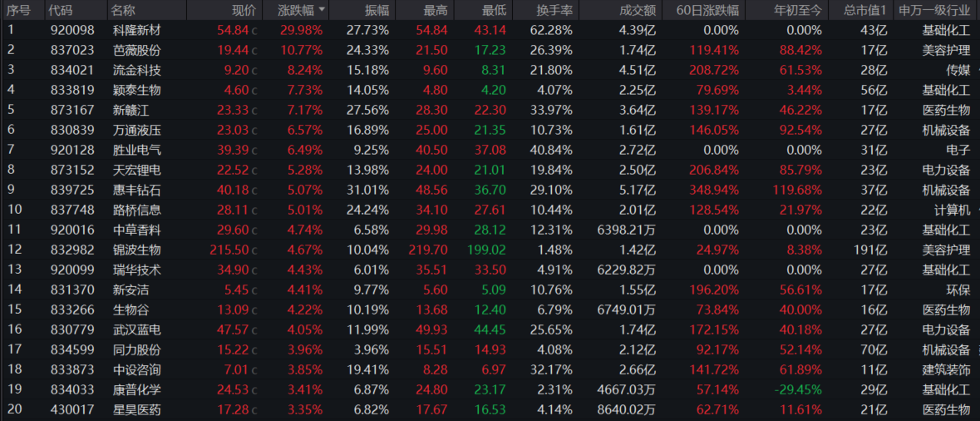Select the stock 星昊医药

(x=137, y=409)
